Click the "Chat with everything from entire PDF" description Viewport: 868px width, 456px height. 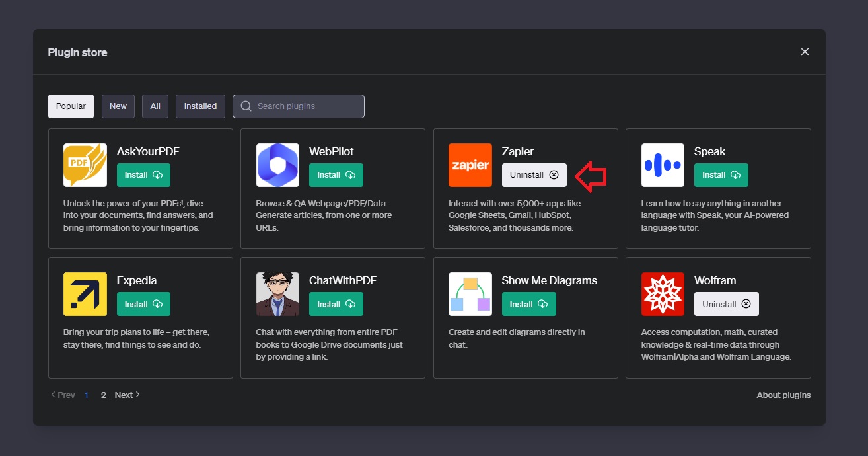point(330,344)
